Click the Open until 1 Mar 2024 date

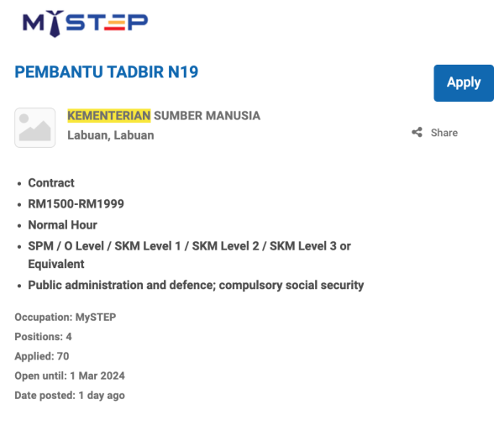pos(69,376)
